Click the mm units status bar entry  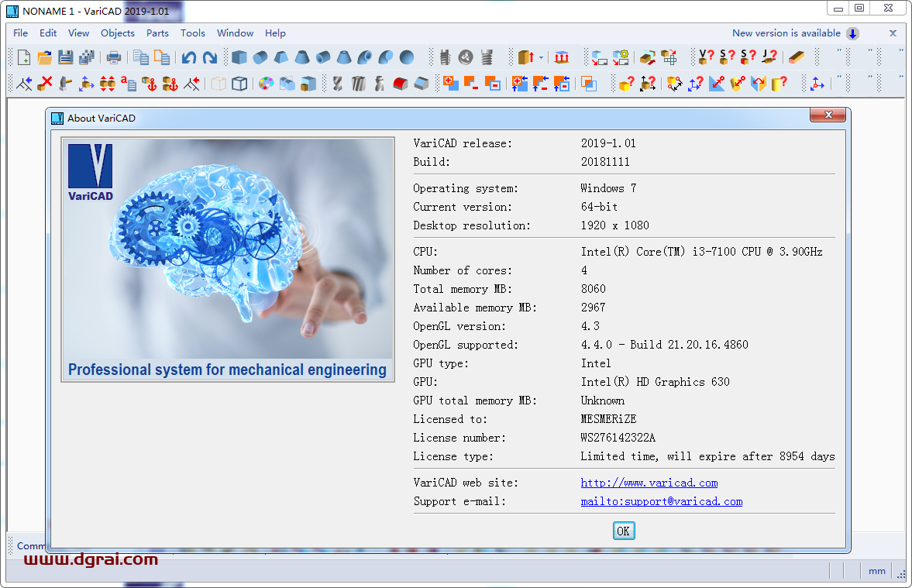pos(876,571)
